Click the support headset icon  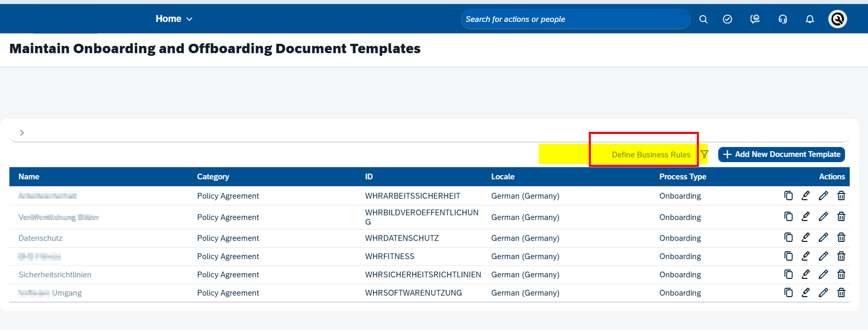[782, 19]
